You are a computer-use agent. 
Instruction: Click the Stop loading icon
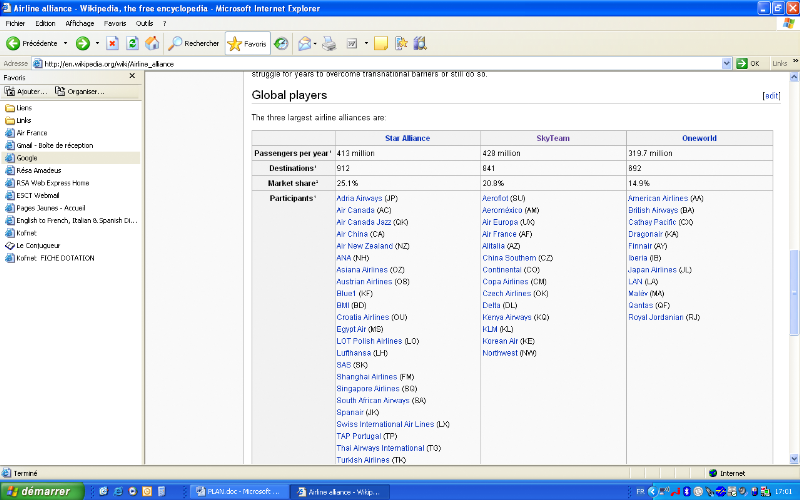tap(113, 43)
